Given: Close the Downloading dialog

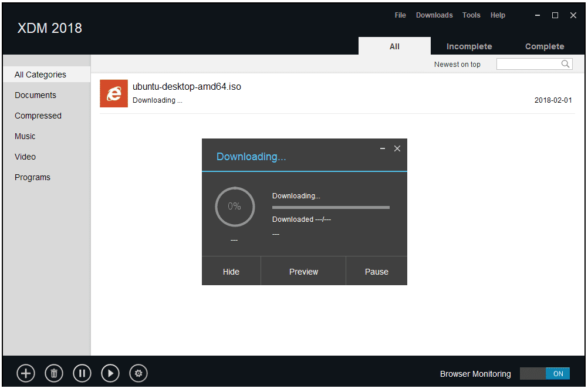Looking at the screenshot, I should pyautogui.click(x=397, y=148).
